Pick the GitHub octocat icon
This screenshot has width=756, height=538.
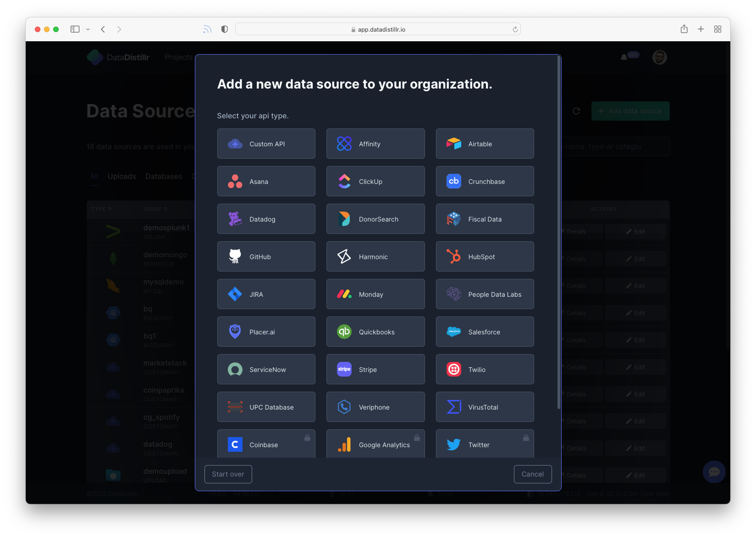[x=235, y=257]
